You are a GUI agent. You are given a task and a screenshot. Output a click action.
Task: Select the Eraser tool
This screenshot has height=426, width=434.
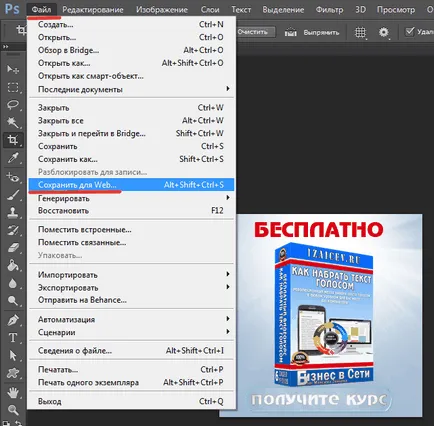13,248
